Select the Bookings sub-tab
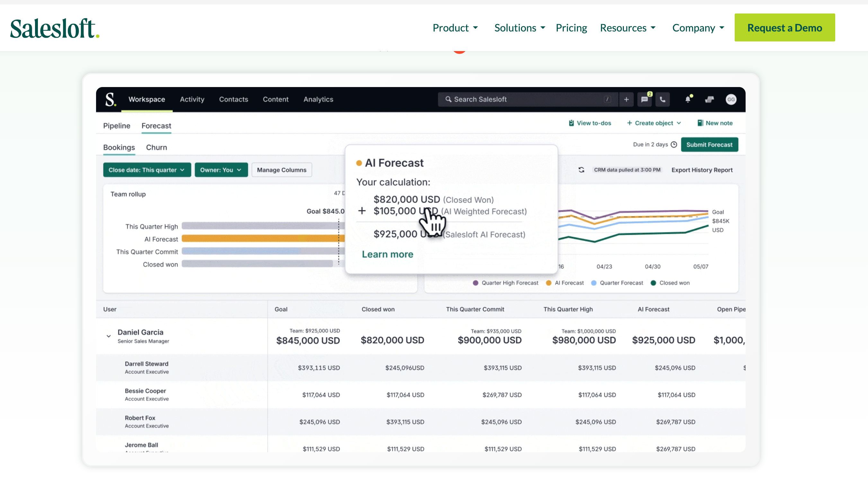This screenshot has height=485, width=868. [x=119, y=147]
